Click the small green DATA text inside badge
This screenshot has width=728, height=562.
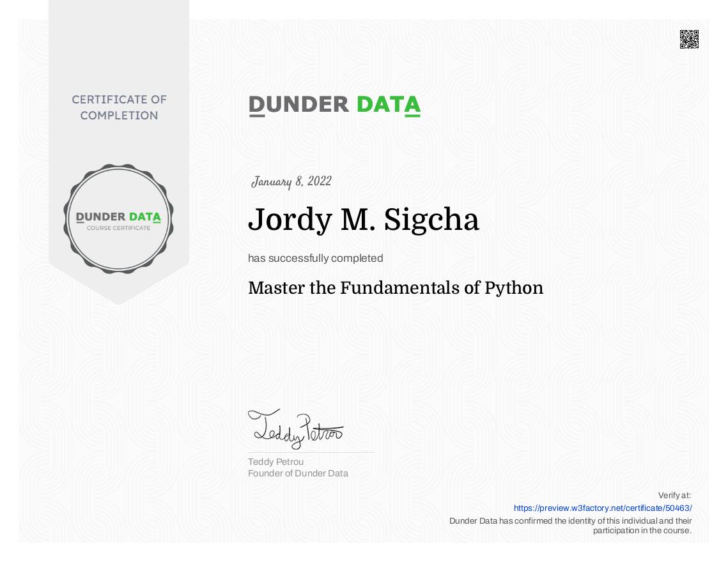click(145, 215)
